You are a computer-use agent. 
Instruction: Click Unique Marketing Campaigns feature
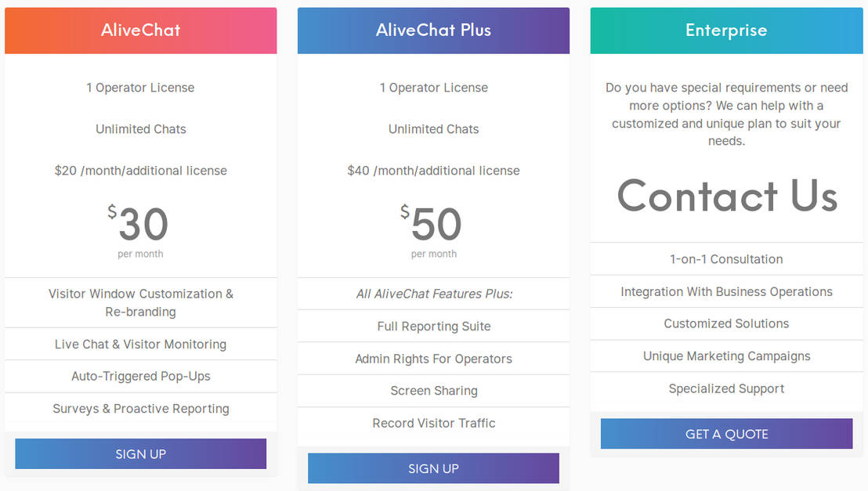[x=726, y=356]
